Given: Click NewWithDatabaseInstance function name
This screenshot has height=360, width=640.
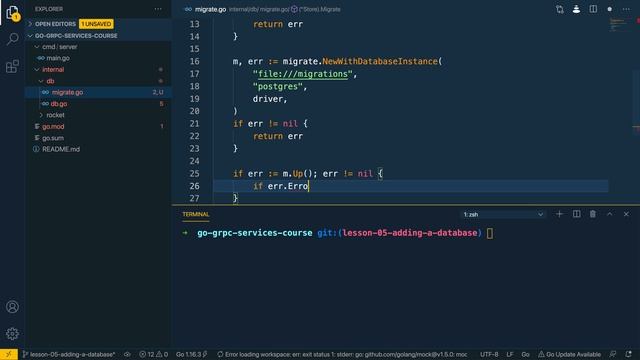Looking at the screenshot, I should click(380, 61).
